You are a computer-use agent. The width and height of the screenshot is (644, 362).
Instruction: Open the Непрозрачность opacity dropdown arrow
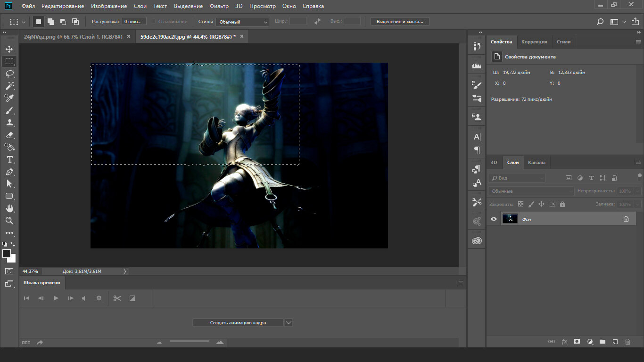[637, 191]
